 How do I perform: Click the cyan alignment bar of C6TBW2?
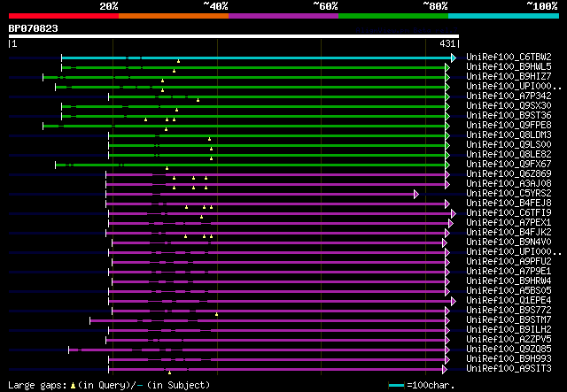[257, 58]
